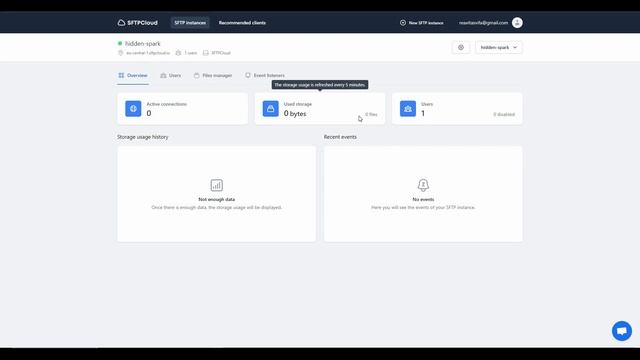Open the SFTP instances nav item
640x360 pixels.
coord(190,23)
